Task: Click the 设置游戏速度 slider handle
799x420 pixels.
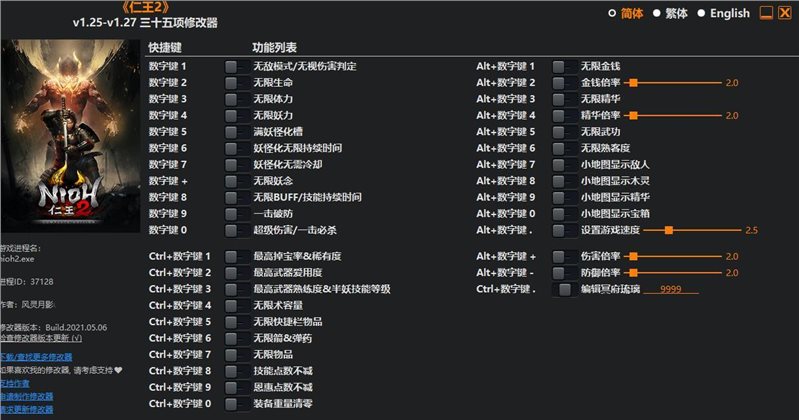Action: [668, 230]
